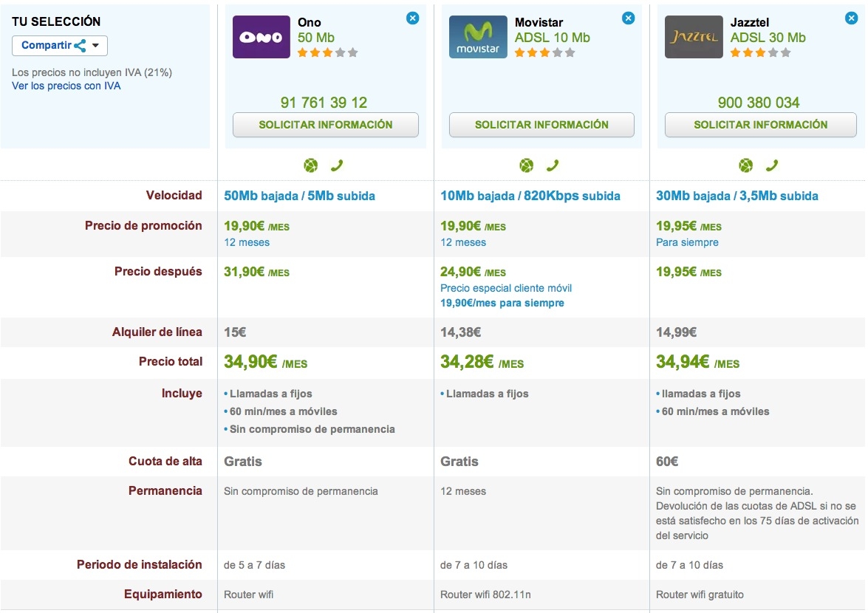Click the phone icon under Ono
868x613 pixels.
coord(337,165)
